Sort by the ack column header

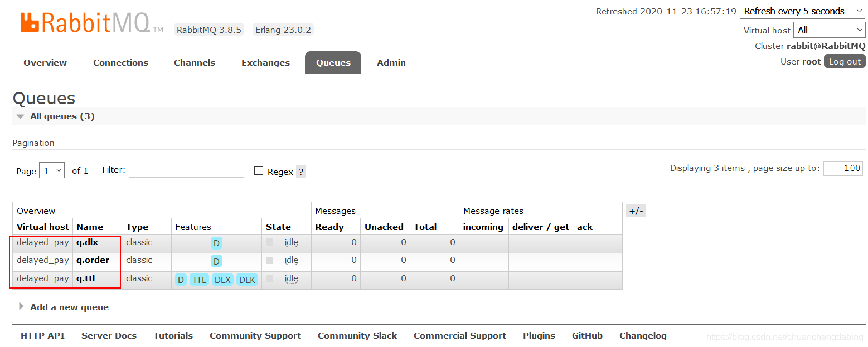[585, 227]
